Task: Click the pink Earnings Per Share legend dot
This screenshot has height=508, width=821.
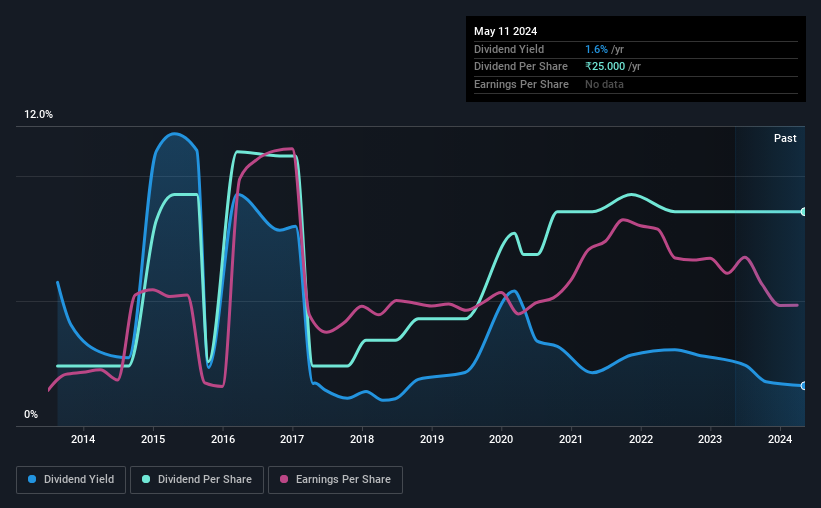Action: click(284, 479)
